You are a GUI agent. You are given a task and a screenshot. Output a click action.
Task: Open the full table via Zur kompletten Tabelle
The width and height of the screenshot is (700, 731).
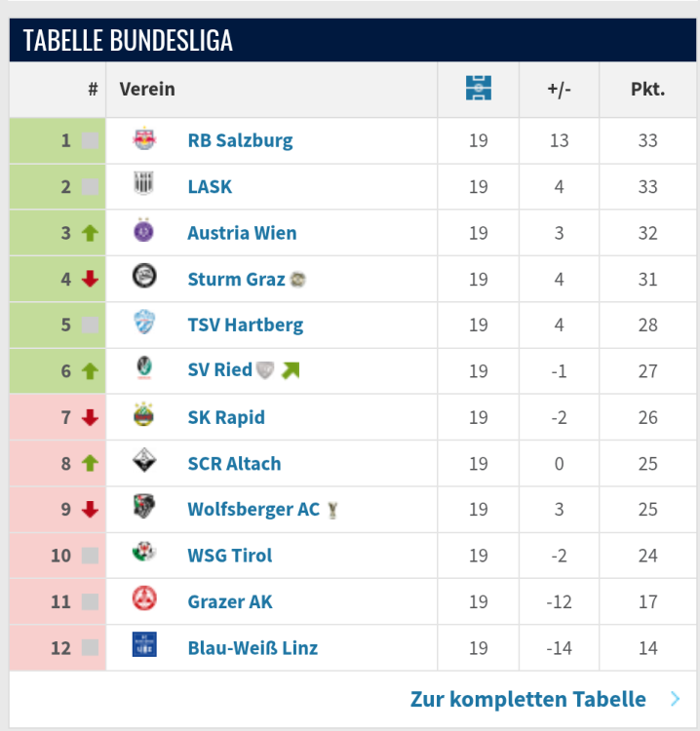pyautogui.click(x=527, y=699)
